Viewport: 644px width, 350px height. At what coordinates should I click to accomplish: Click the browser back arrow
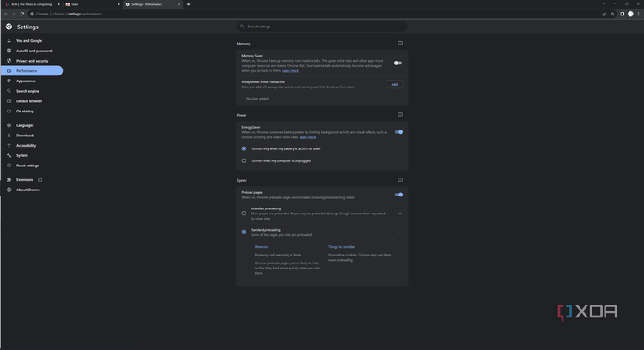[x=6, y=14]
